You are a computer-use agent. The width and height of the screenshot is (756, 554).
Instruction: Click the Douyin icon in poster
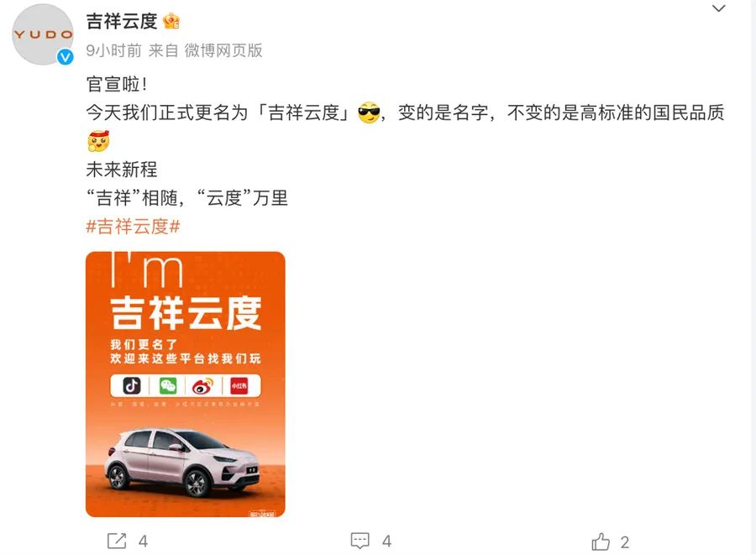tap(132, 386)
